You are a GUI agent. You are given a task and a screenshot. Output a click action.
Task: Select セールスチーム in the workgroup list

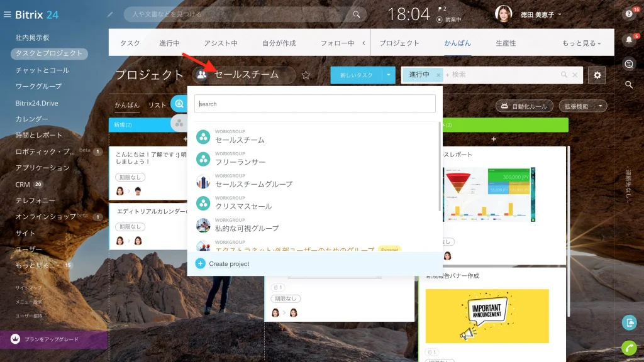point(240,140)
